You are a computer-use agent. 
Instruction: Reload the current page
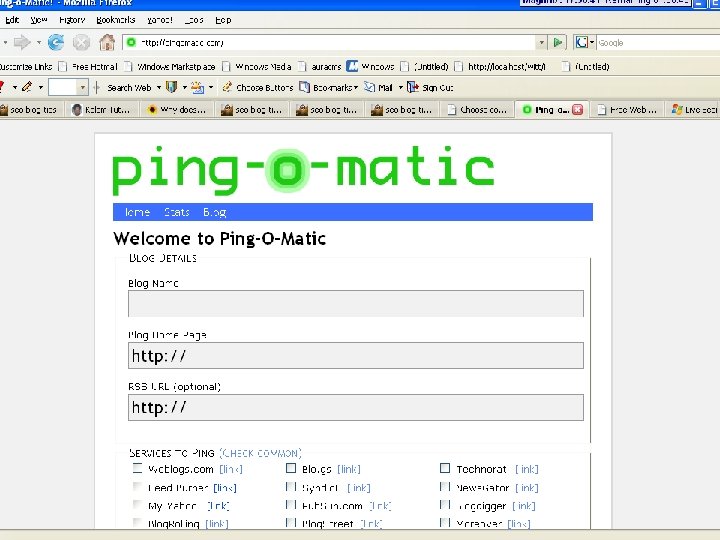[x=56, y=43]
